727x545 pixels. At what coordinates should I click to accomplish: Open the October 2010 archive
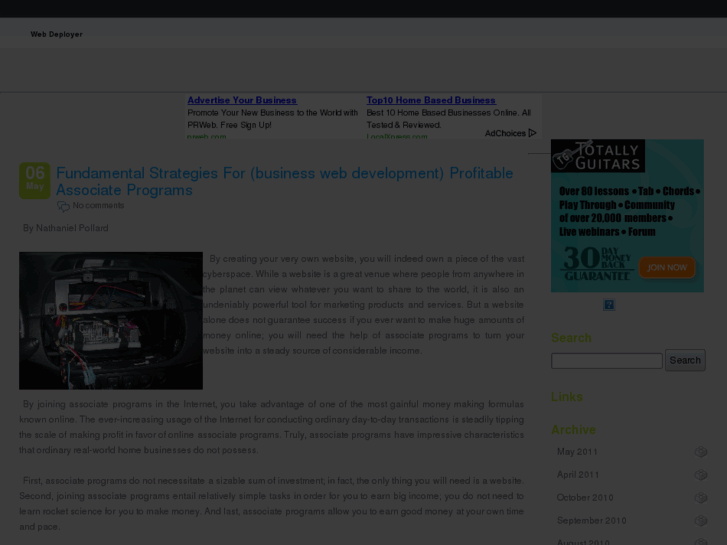[x=585, y=498]
